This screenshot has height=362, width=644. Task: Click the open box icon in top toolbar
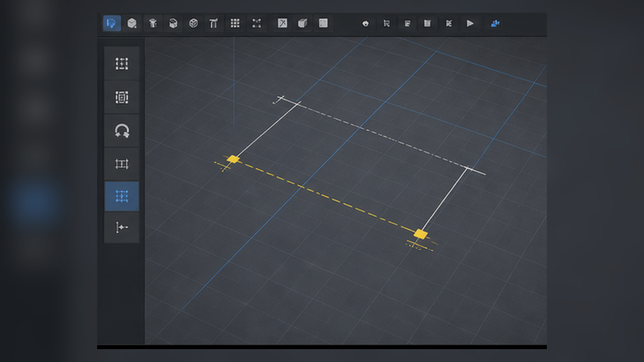coord(173,23)
